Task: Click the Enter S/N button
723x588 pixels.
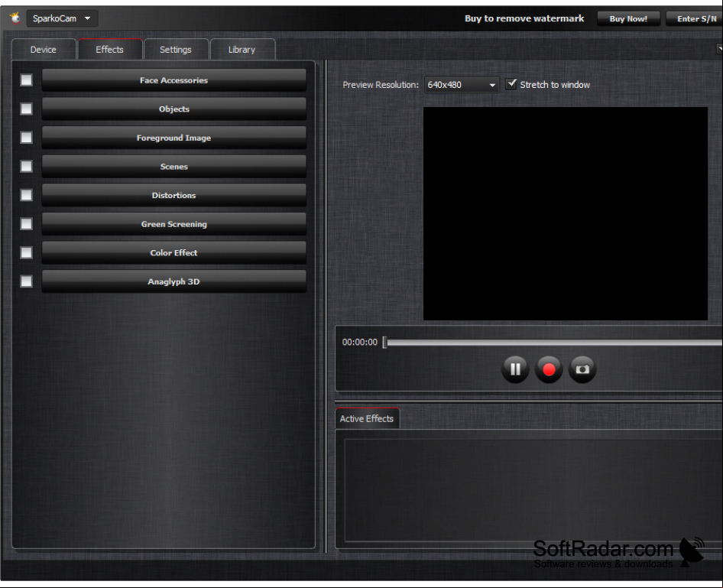Action: pyautogui.click(x=695, y=19)
